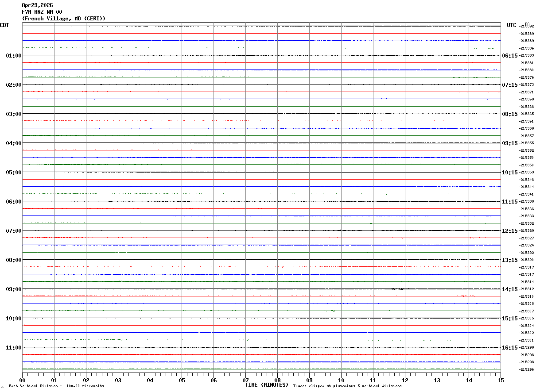
Task: Click the DC offset value '-215353'
Action: [526, 172]
